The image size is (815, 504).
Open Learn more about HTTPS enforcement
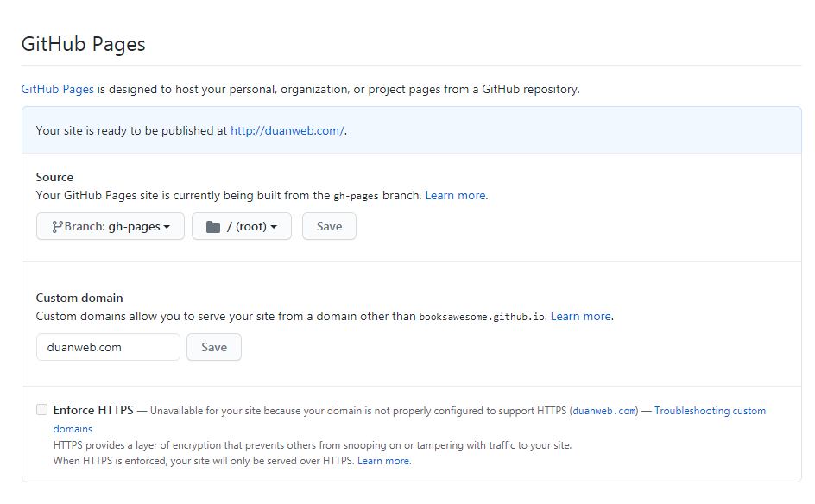(383, 461)
